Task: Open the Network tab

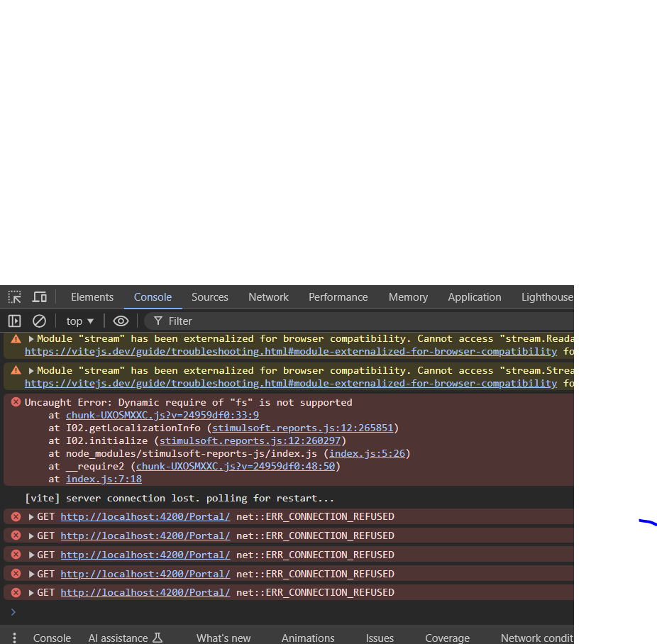Action: coord(269,297)
